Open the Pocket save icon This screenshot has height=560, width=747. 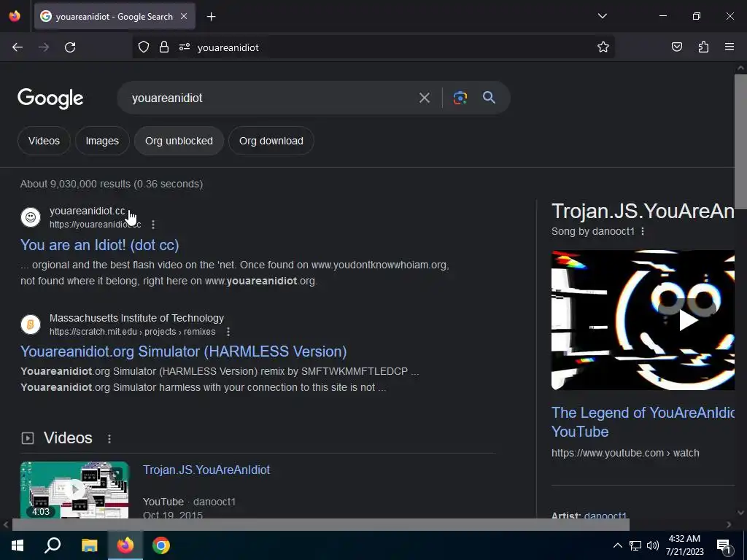pos(676,47)
